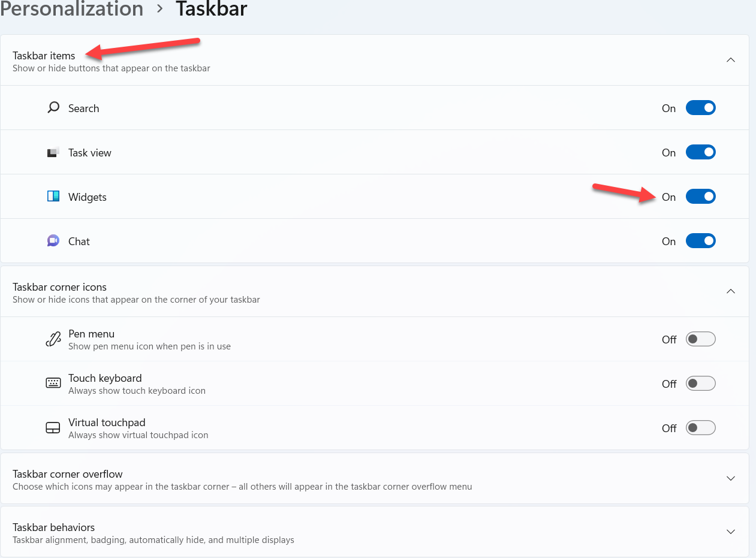
Task: Disable the Task view toggle
Action: coord(700,152)
